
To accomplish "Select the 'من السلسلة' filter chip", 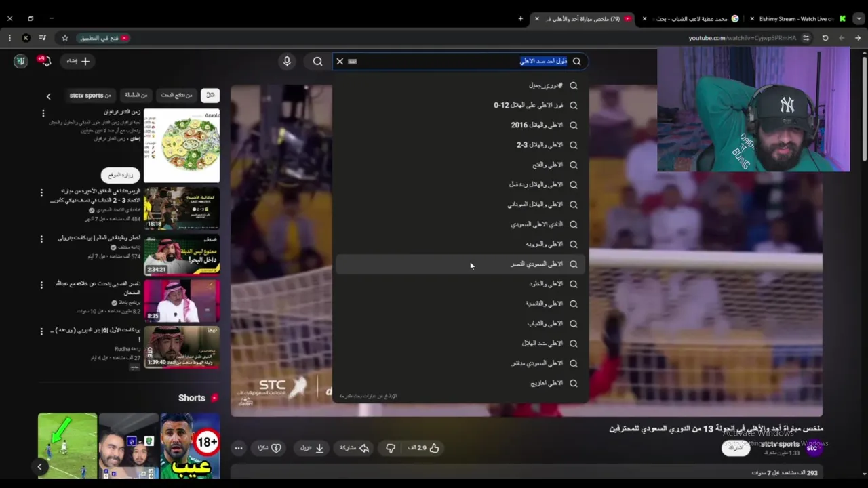I will coord(136,96).
